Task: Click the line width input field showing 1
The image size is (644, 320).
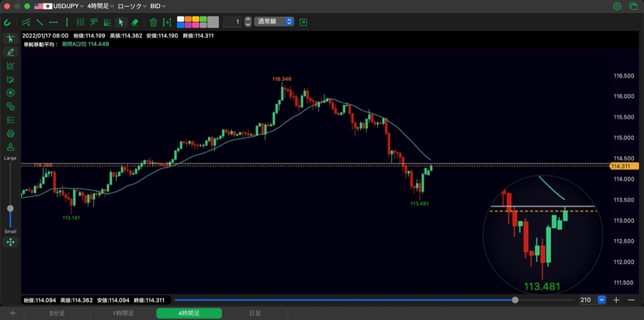Action: 232,22
